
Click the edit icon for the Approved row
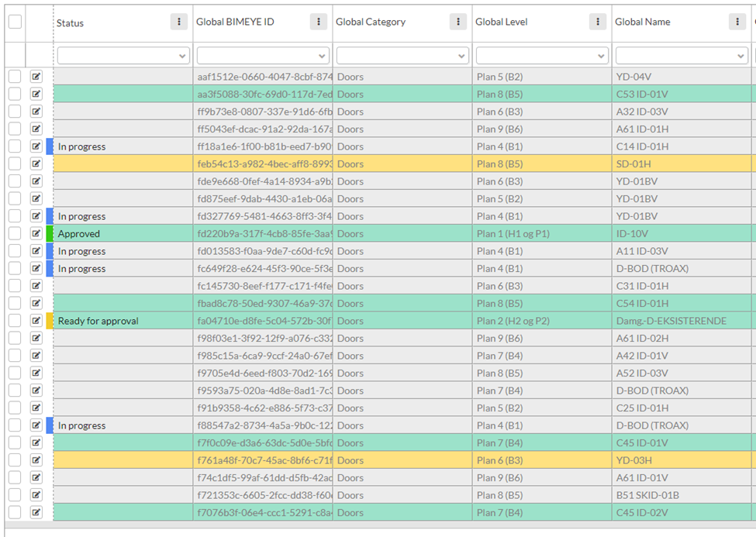click(x=36, y=233)
